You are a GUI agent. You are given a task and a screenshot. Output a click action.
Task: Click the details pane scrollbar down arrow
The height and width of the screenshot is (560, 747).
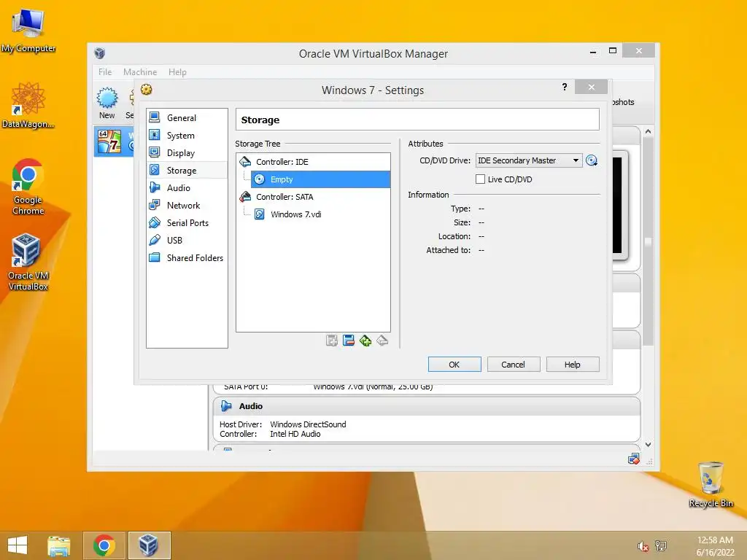(648, 444)
